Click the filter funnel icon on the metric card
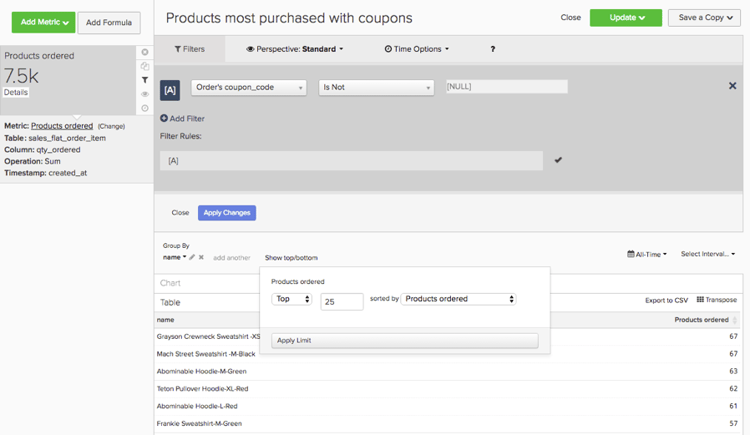750x435 pixels. click(145, 80)
